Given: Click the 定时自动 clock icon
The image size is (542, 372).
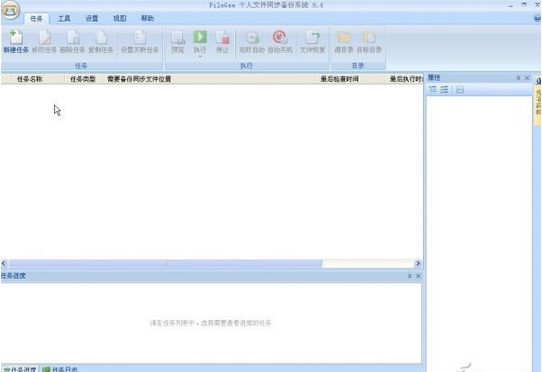Looking at the screenshot, I should click(x=252, y=37).
